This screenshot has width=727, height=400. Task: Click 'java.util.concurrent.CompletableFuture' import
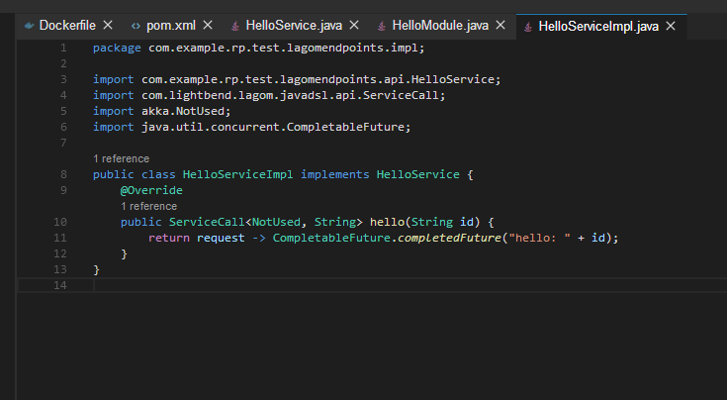[273, 127]
